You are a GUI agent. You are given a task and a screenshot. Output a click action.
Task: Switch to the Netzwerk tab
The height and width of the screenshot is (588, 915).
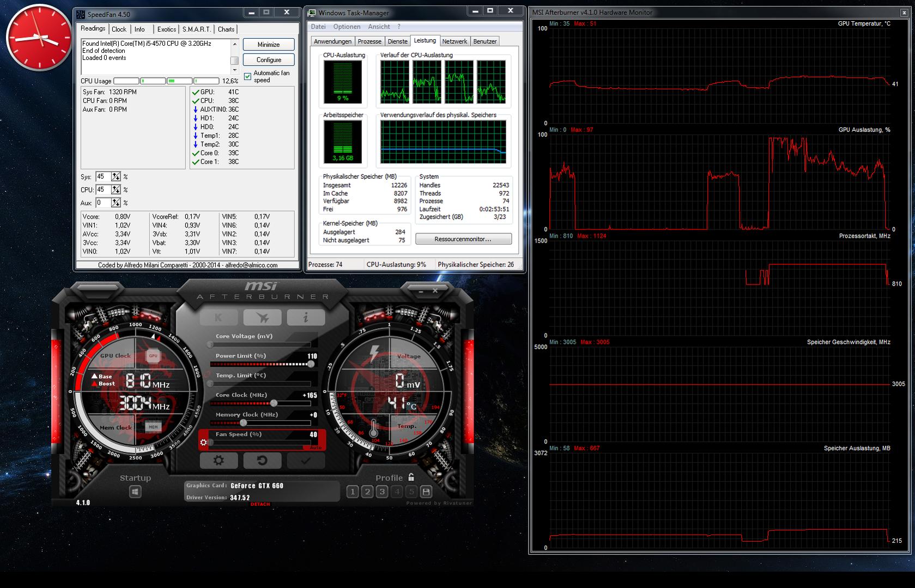[x=455, y=41]
